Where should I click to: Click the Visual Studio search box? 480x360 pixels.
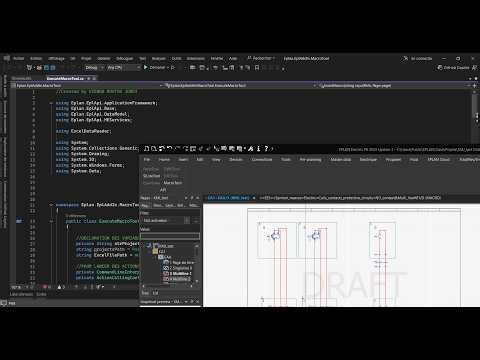tap(262, 58)
